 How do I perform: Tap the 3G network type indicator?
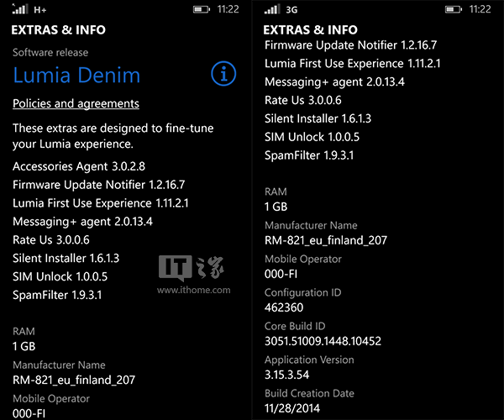[x=292, y=9]
